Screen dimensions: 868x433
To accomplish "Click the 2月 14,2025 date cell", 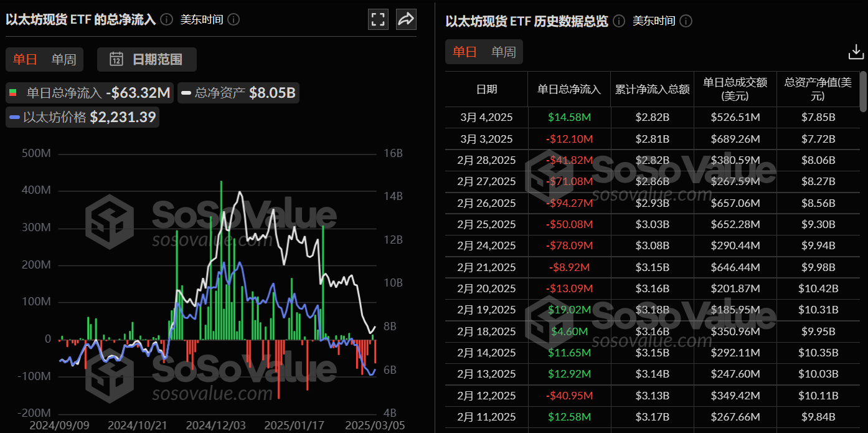I will [486, 353].
